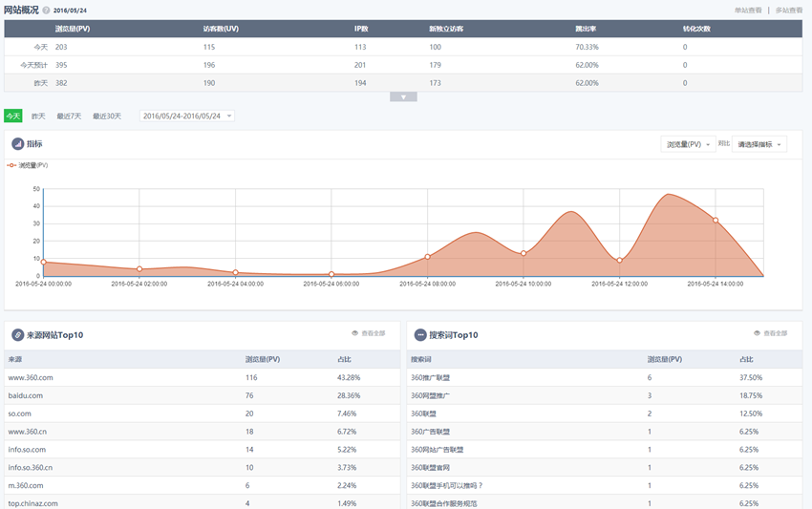Click the 搜索词Top10 panel icon

click(x=419, y=335)
